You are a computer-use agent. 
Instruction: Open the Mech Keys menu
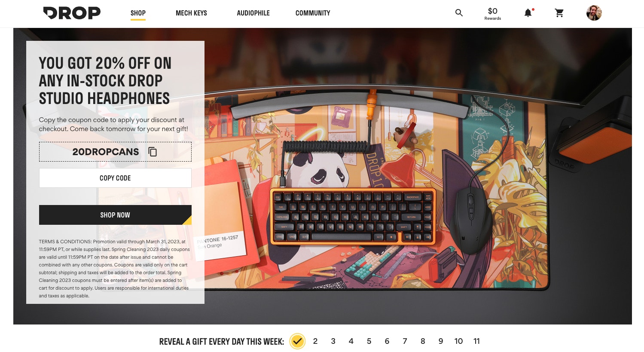(191, 13)
